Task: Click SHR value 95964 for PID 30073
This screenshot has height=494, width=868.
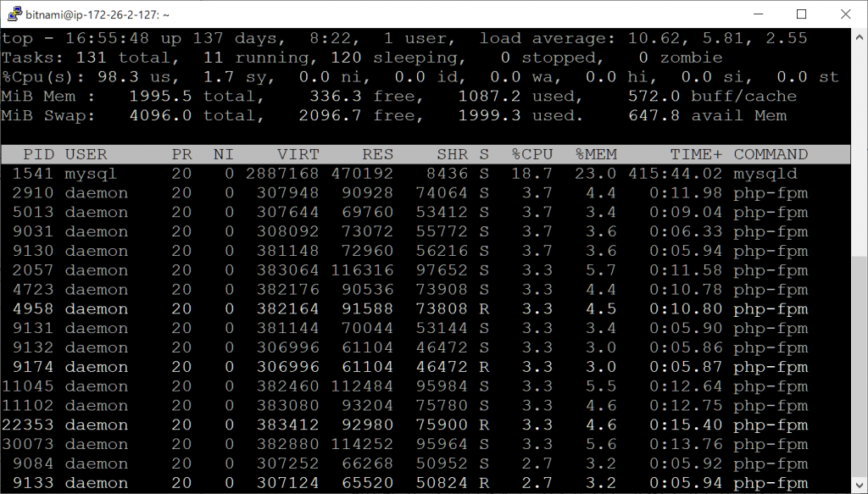Action: pyautogui.click(x=442, y=445)
